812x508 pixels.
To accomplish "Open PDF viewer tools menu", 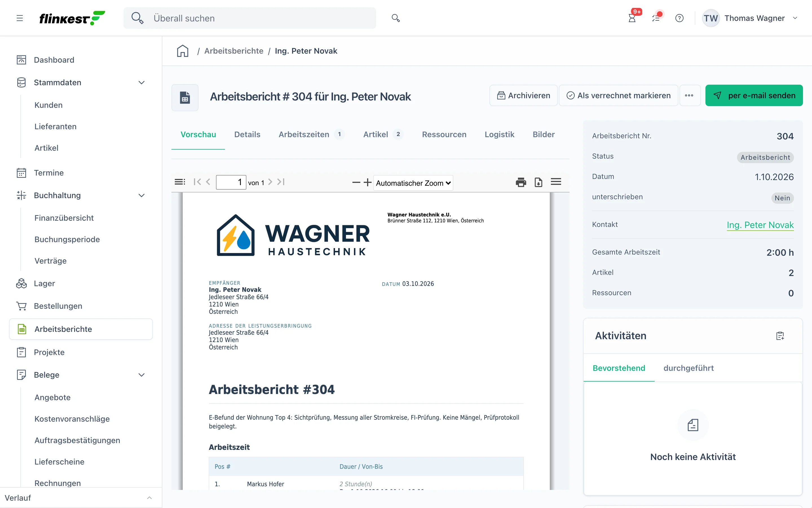I will (x=556, y=182).
